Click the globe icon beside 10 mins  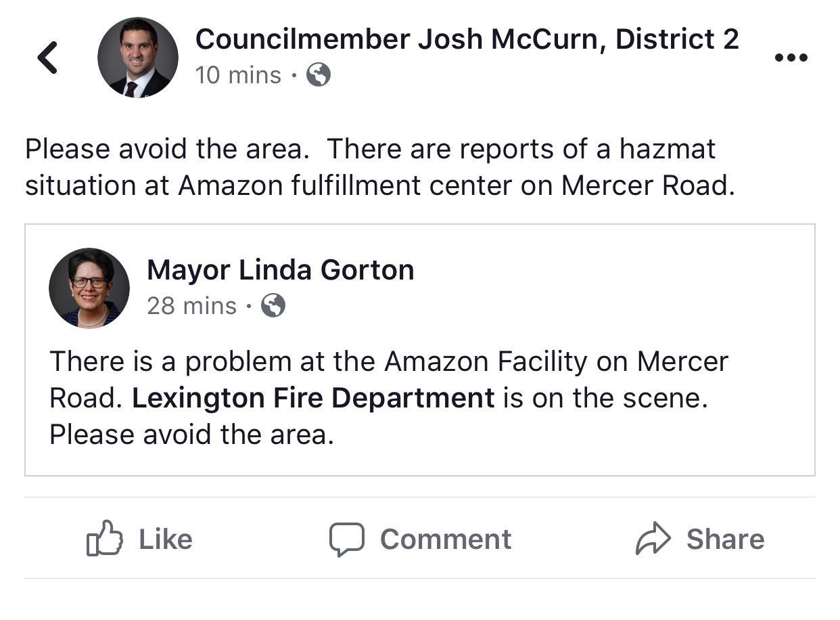click(319, 75)
